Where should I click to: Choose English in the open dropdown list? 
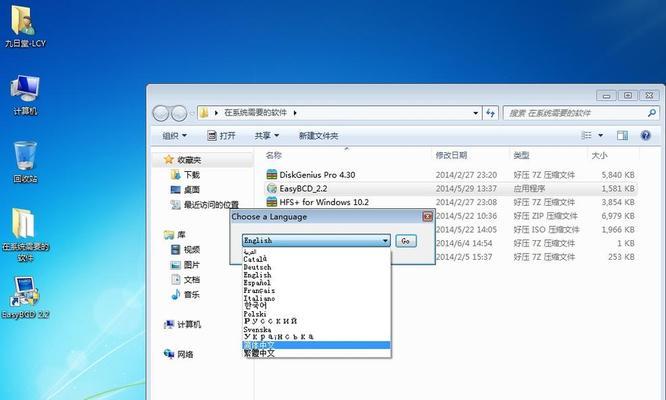click(x=316, y=275)
